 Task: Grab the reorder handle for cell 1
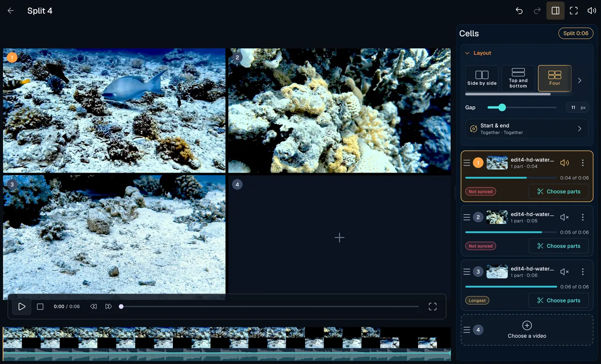tap(467, 163)
